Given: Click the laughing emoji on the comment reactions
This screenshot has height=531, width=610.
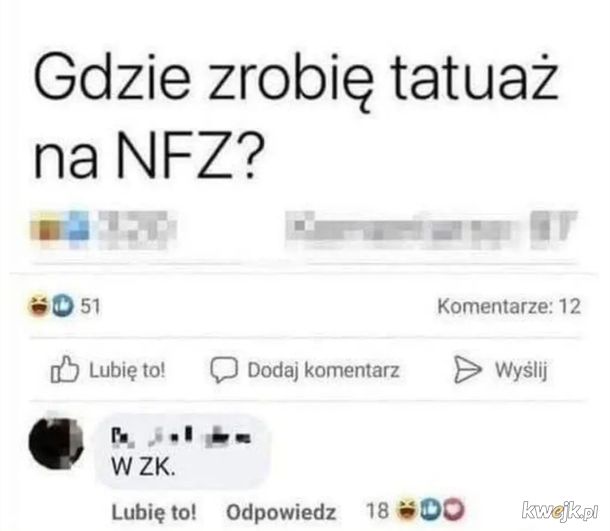Looking at the screenshot, I should [x=406, y=510].
